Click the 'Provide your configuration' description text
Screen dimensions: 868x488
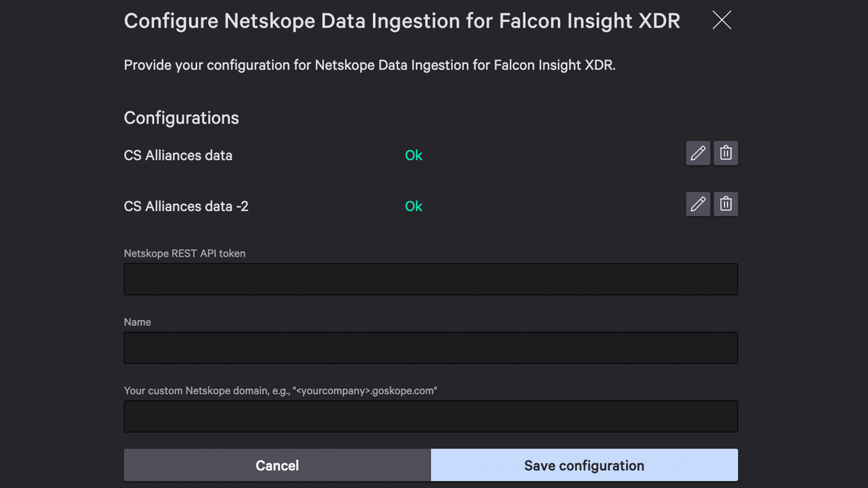click(x=369, y=65)
